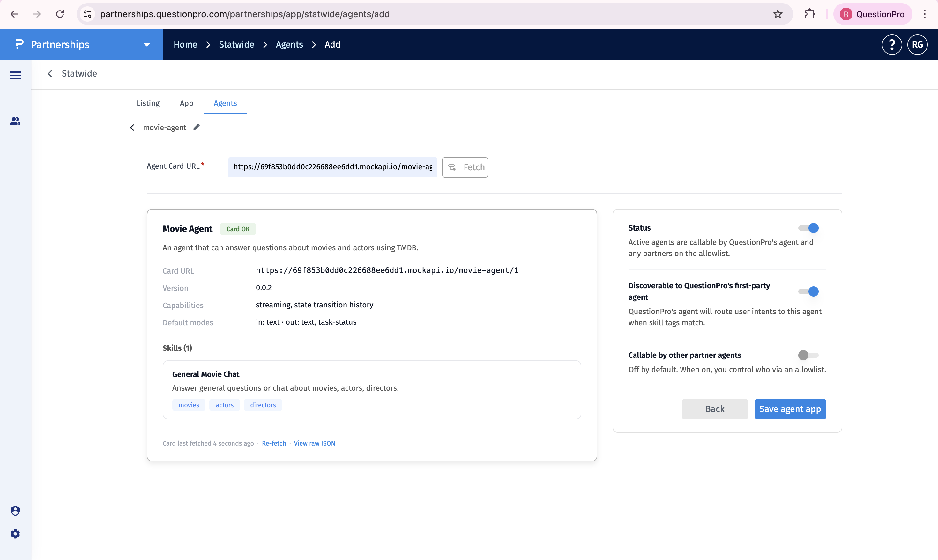Image resolution: width=938 pixels, height=560 pixels.
Task: Open the help question mark icon
Action: [x=891, y=45]
